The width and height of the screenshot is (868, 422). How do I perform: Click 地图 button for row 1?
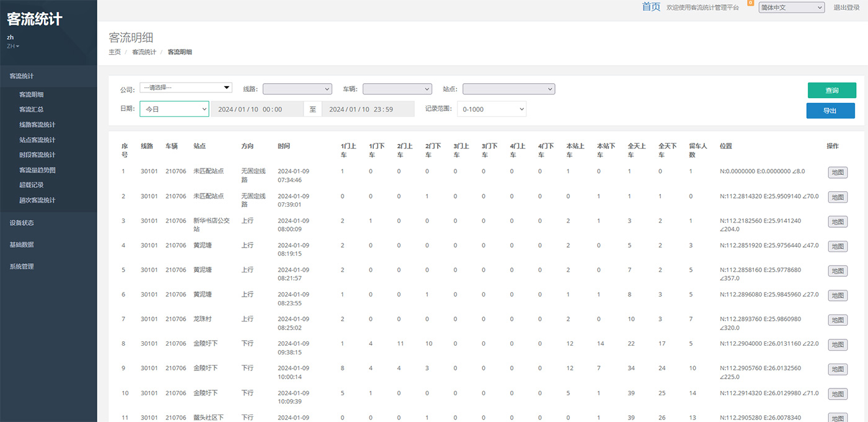pyautogui.click(x=837, y=173)
